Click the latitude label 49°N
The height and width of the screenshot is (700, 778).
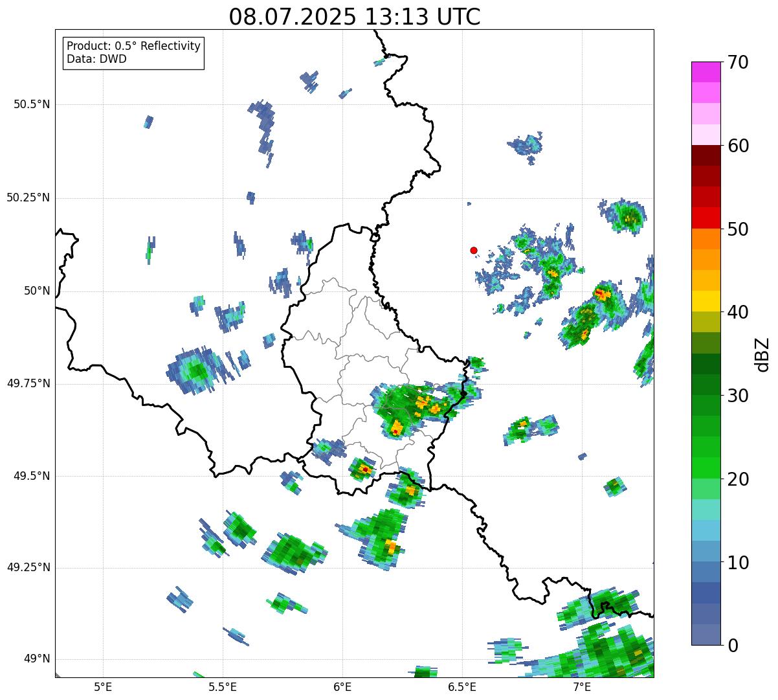click(x=36, y=659)
